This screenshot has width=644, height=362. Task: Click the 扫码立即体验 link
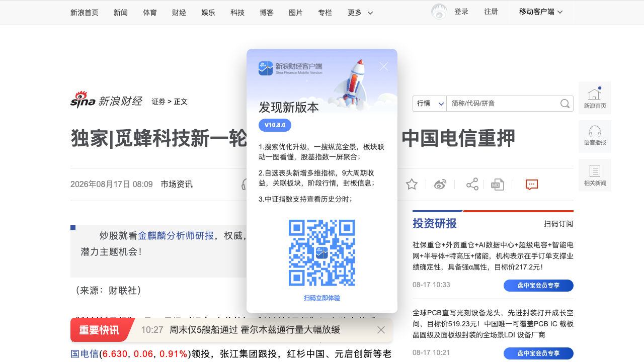click(x=322, y=298)
